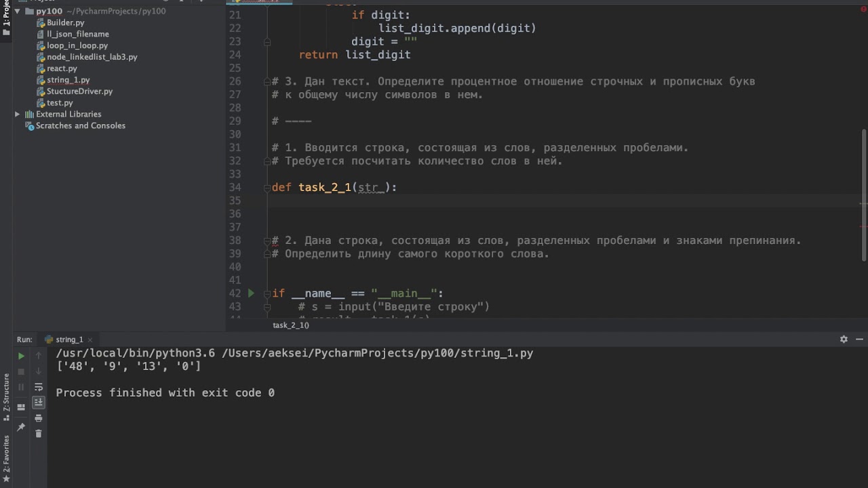
Task: Collapse the py100 project folder
Action: click(x=17, y=12)
